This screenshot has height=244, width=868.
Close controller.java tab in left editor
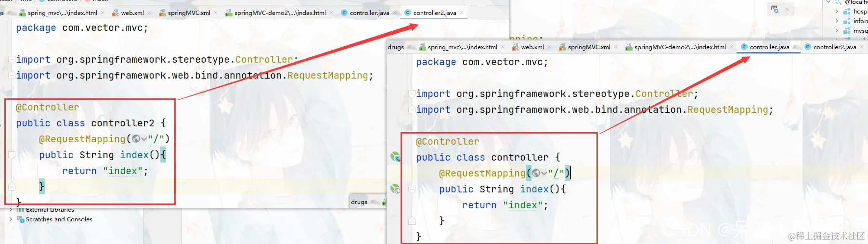click(395, 13)
